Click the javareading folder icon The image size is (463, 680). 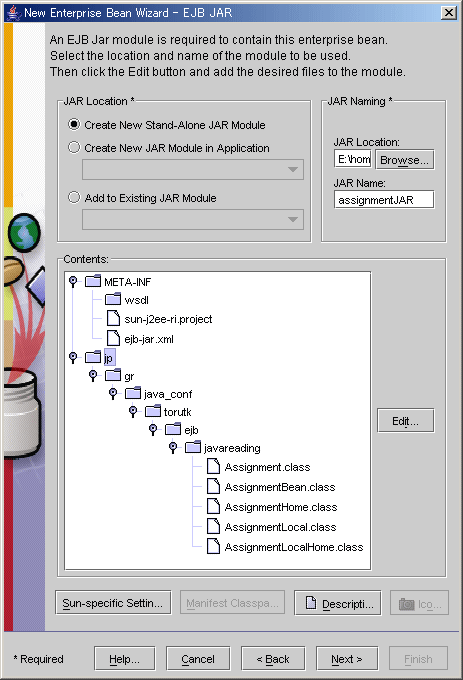tap(192, 447)
